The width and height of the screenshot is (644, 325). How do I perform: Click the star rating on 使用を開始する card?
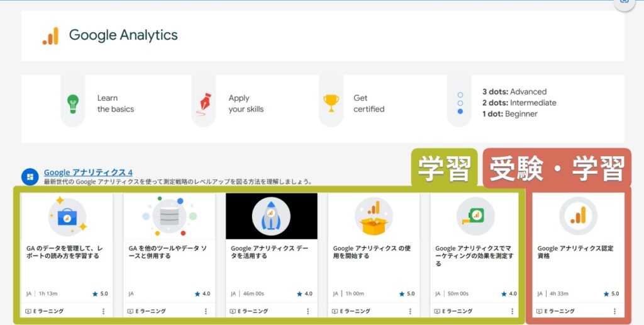[x=406, y=294]
